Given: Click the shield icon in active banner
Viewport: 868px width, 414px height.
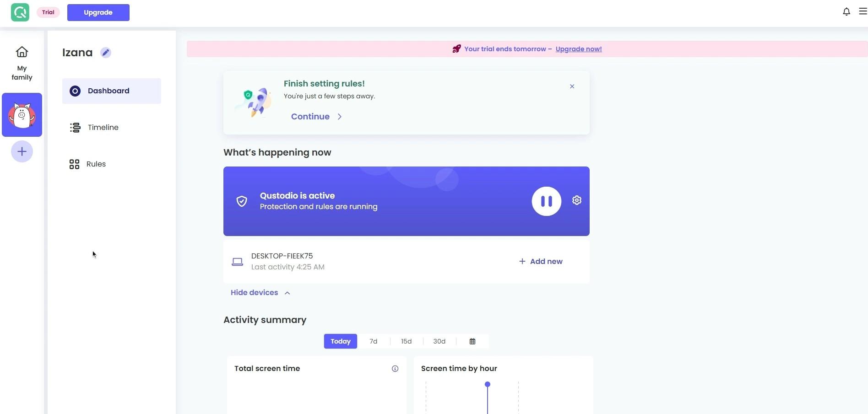Looking at the screenshot, I should tap(242, 201).
